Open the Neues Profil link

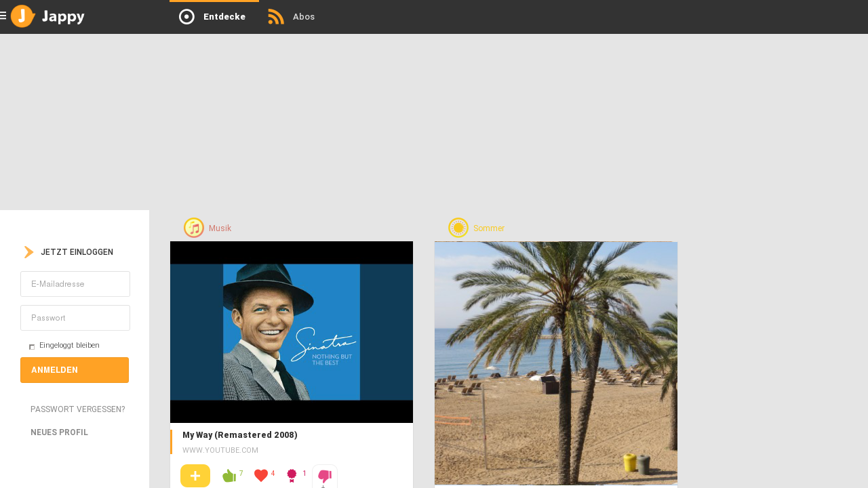click(59, 432)
